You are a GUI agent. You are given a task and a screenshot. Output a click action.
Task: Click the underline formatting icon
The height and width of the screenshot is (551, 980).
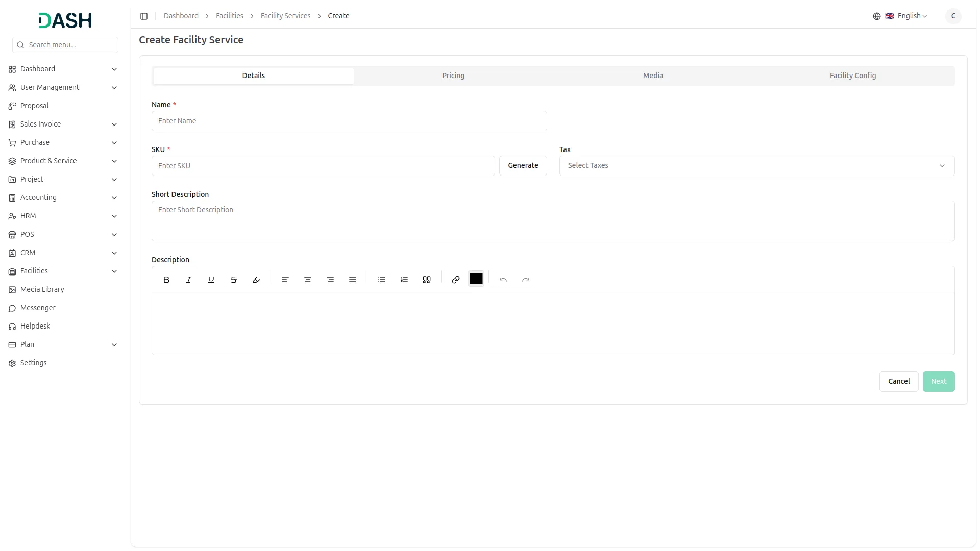211,280
